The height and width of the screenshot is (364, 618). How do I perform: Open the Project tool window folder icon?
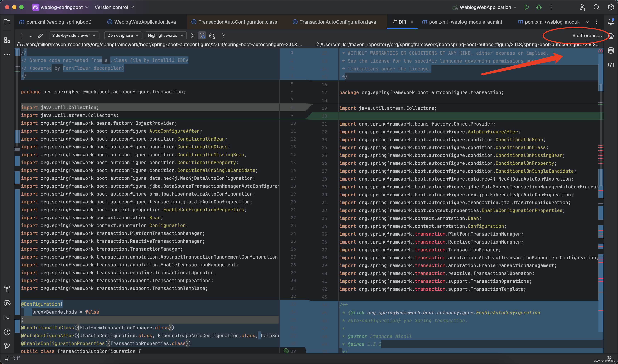7,22
